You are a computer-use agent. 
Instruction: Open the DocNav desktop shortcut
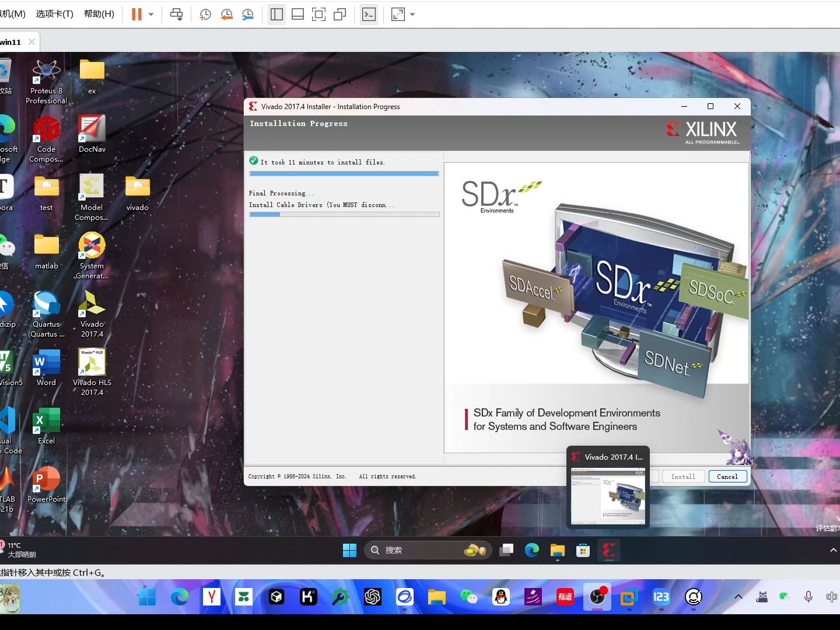(92, 134)
